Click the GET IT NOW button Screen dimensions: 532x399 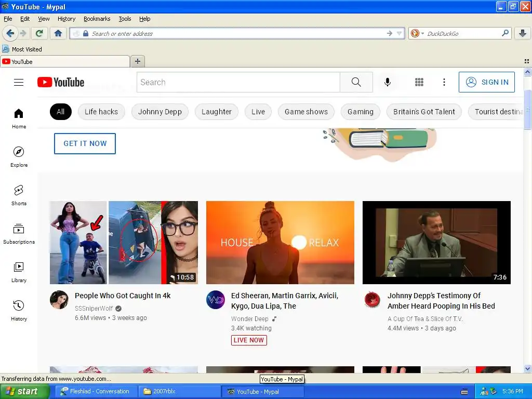(x=85, y=143)
